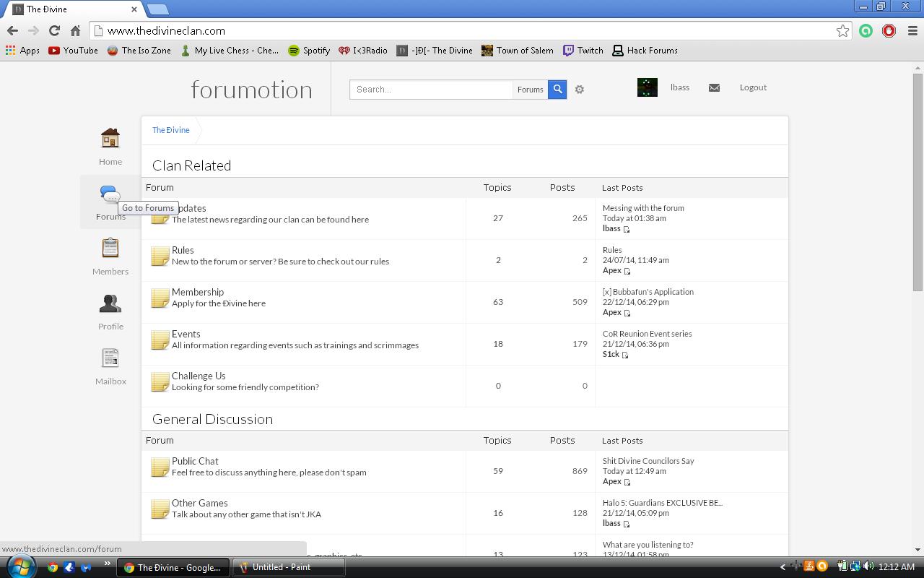Click the Logout link
This screenshot has width=924, height=578.
pos(753,87)
